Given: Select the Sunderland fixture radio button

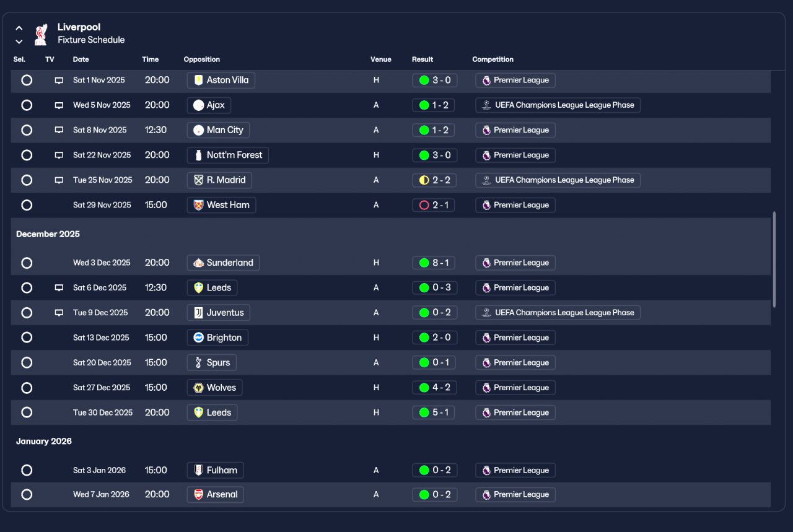Looking at the screenshot, I should coord(27,263).
